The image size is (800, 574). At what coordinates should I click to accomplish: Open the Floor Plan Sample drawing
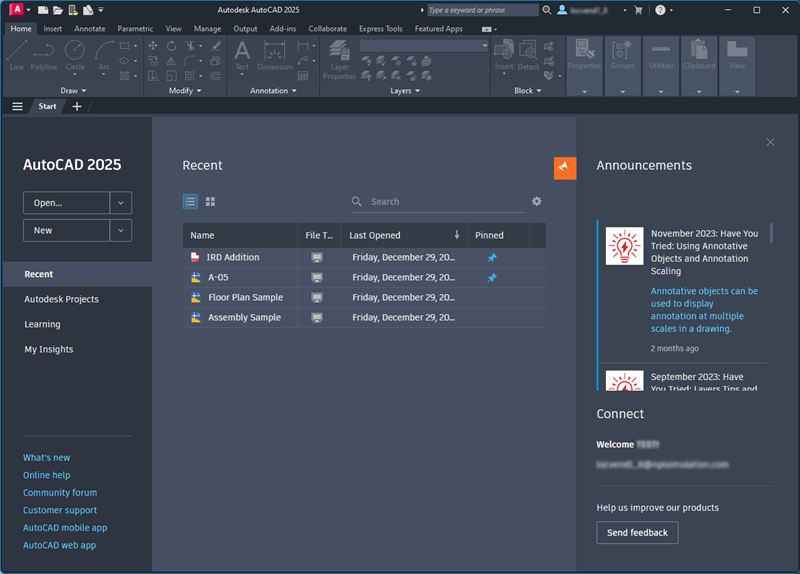pyautogui.click(x=364, y=297)
